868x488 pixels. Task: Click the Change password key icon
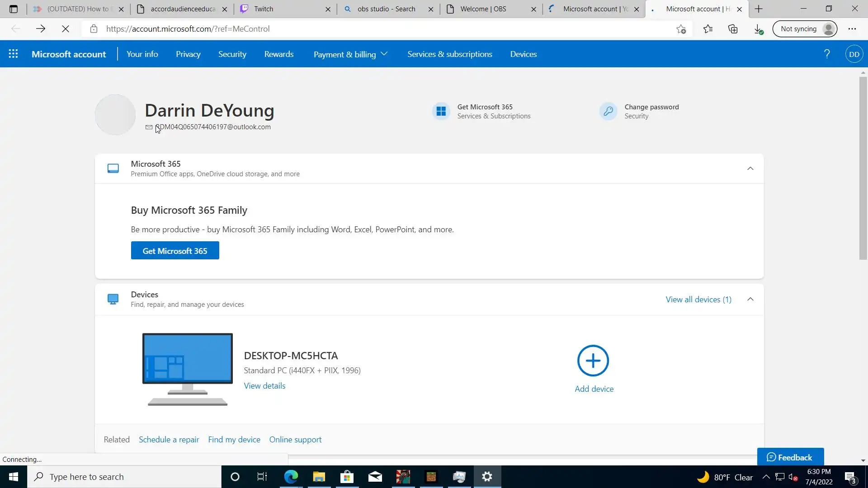click(x=608, y=111)
